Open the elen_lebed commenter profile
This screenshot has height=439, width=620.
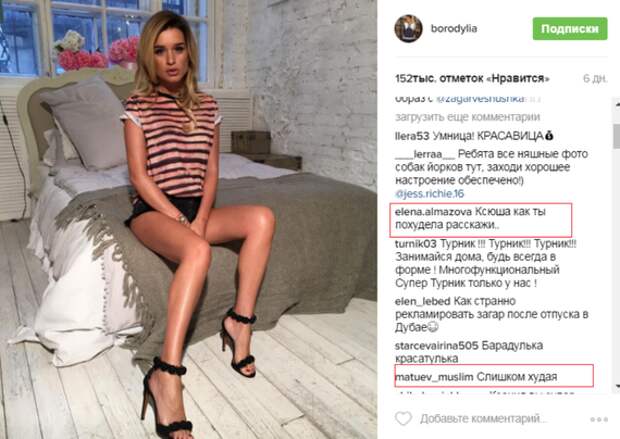click(x=422, y=301)
